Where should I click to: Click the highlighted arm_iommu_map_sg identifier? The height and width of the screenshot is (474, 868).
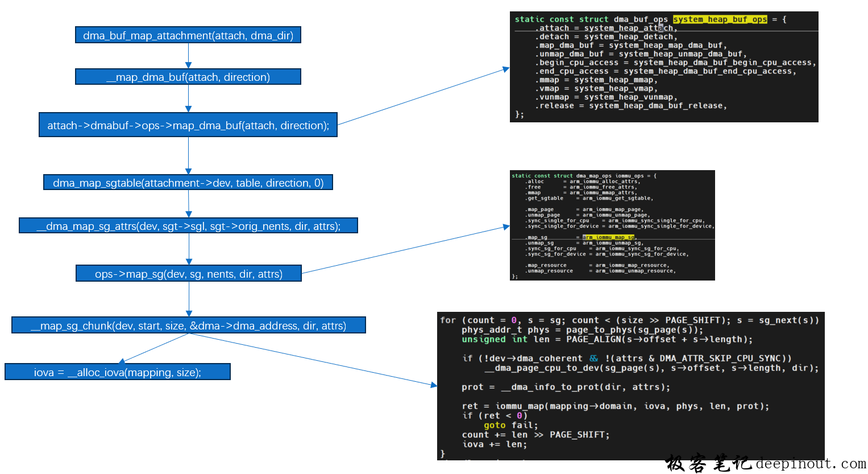point(608,237)
